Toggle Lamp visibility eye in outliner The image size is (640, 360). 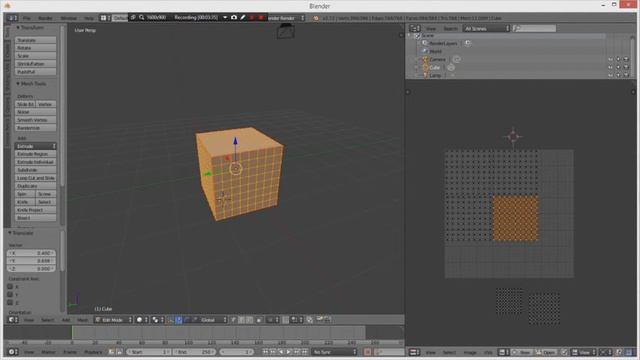coord(611,75)
